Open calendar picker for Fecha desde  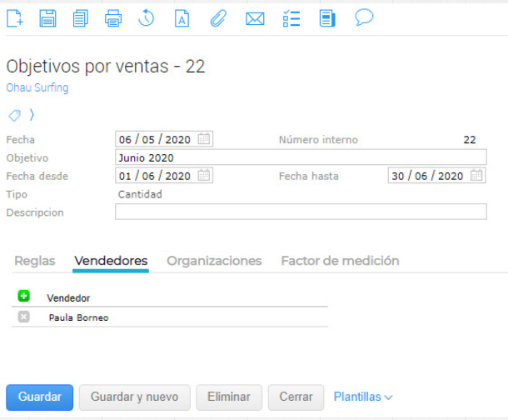[204, 175]
